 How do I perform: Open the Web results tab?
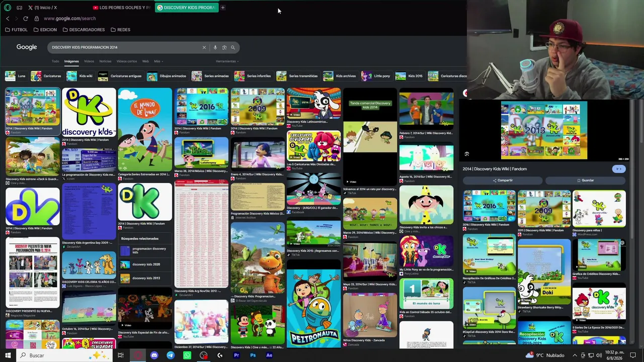(145, 61)
